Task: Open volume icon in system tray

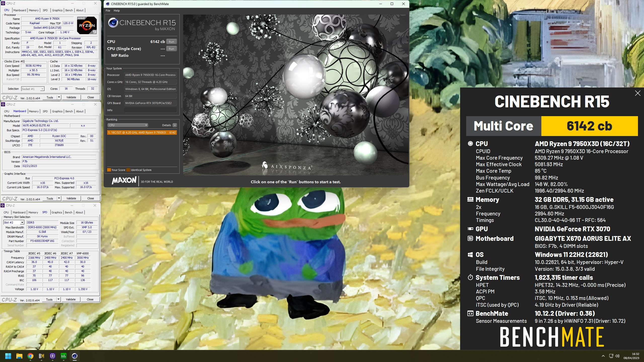Action: pos(617,356)
